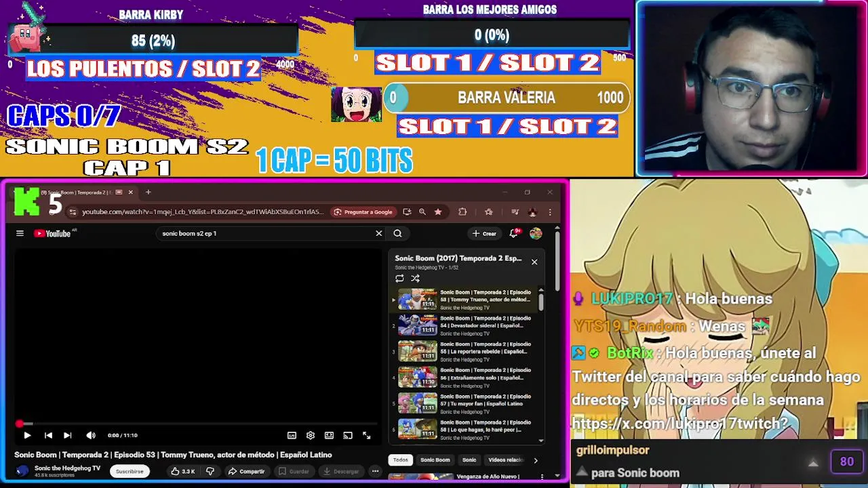Click the browser zoom magnifier icon in address bar
Viewport: 868px width, 488px height.
pyautogui.click(x=422, y=211)
